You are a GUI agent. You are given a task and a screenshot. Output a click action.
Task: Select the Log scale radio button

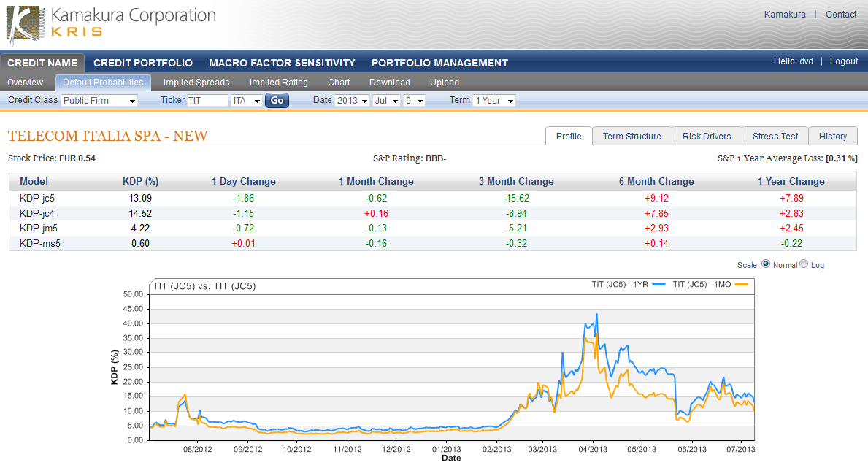pyautogui.click(x=804, y=264)
